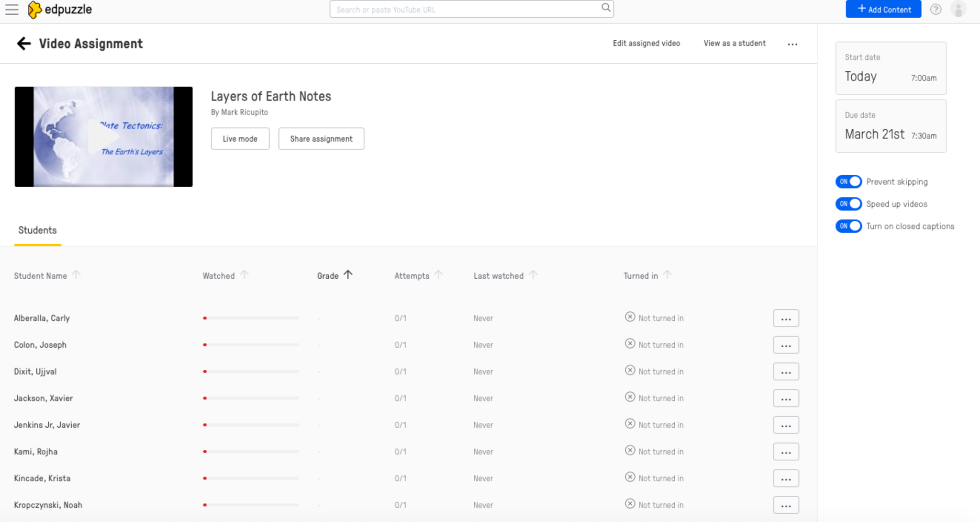The width and height of the screenshot is (980, 522).
Task: Go back using the arrow icon
Action: tap(23, 44)
